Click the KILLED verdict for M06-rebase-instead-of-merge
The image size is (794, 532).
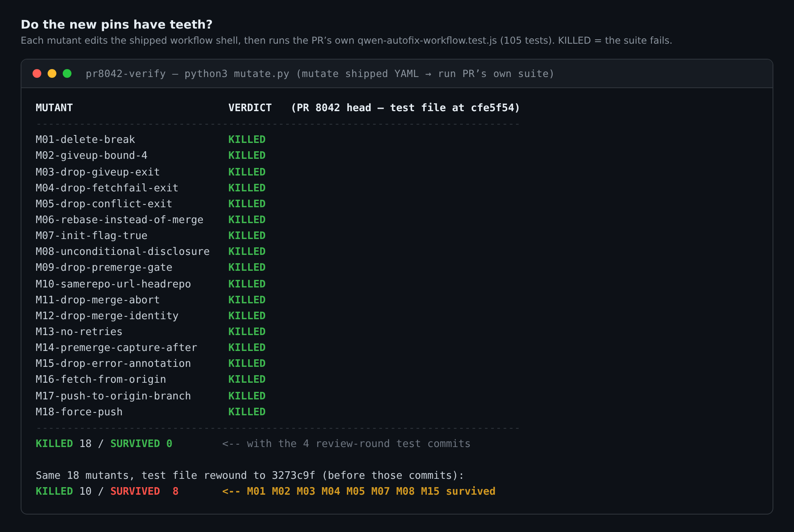coord(247,220)
